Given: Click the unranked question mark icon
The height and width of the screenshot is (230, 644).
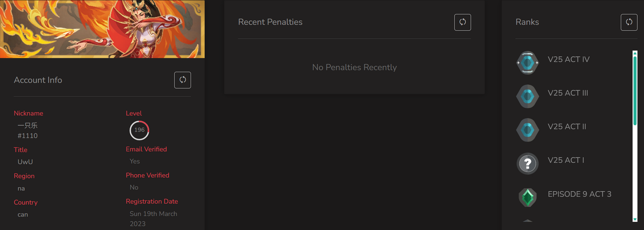Looking at the screenshot, I should click(527, 164).
